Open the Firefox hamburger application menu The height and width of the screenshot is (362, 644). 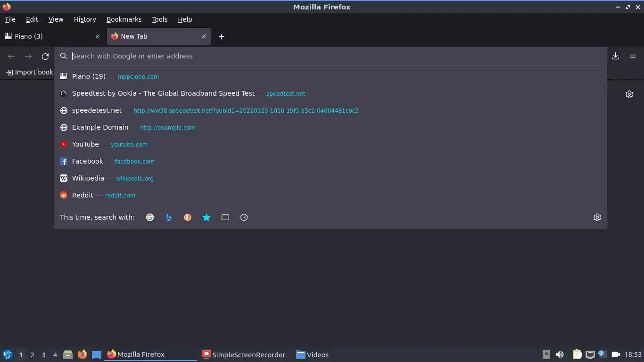click(633, 56)
